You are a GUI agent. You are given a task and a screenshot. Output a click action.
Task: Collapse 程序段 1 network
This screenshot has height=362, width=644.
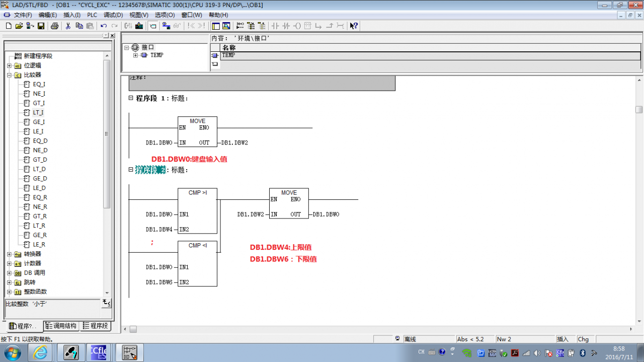pos(131,98)
